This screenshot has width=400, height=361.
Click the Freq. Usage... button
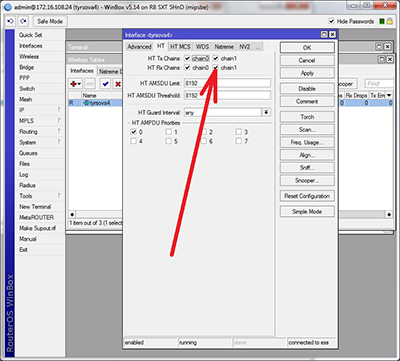tap(307, 142)
